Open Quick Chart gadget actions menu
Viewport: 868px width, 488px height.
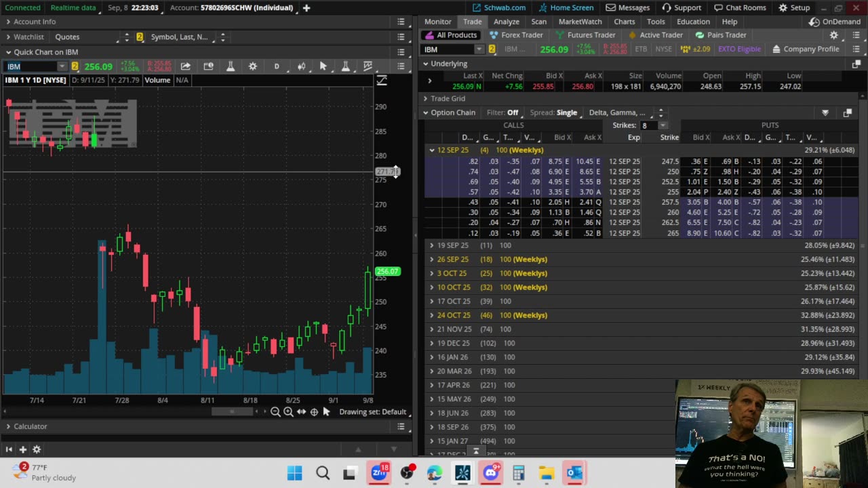(x=401, y=52)
